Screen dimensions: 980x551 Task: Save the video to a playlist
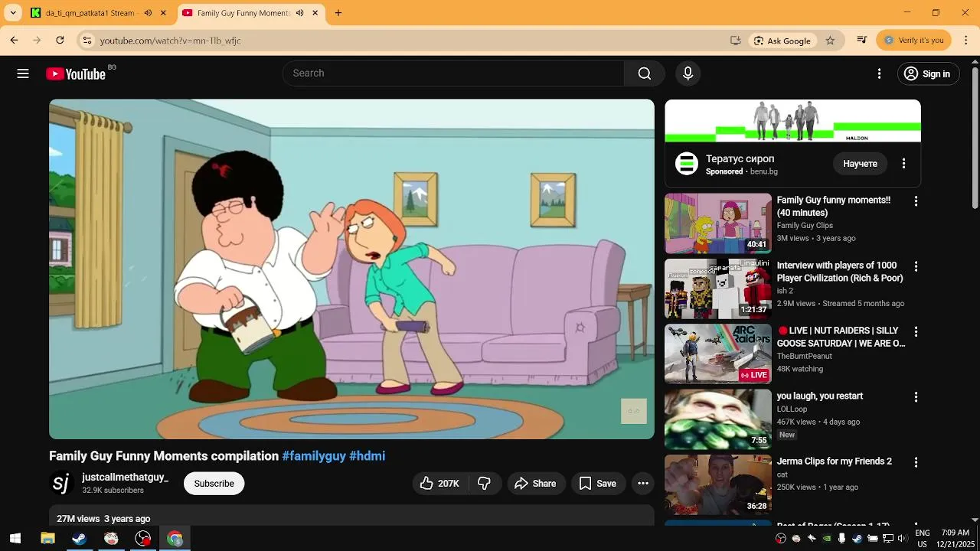click(598, 484)
